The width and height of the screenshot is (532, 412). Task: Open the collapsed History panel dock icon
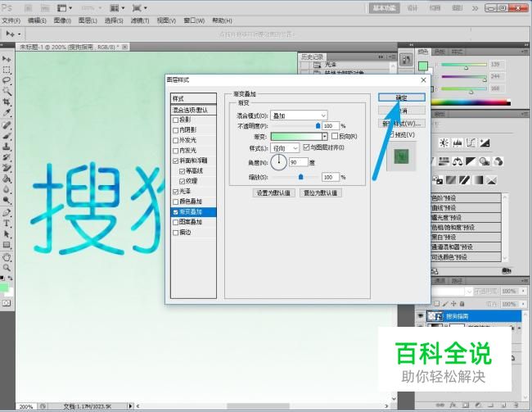click(x=406, y=60)
